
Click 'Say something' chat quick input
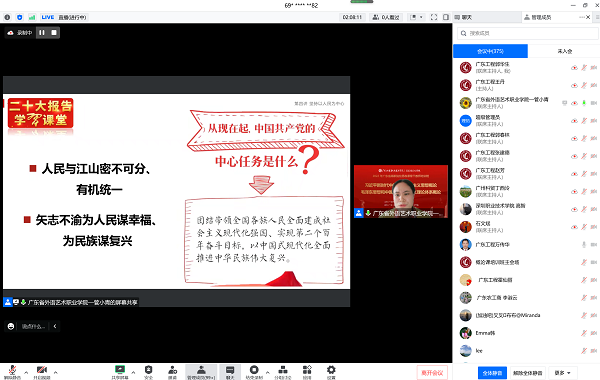33,326
